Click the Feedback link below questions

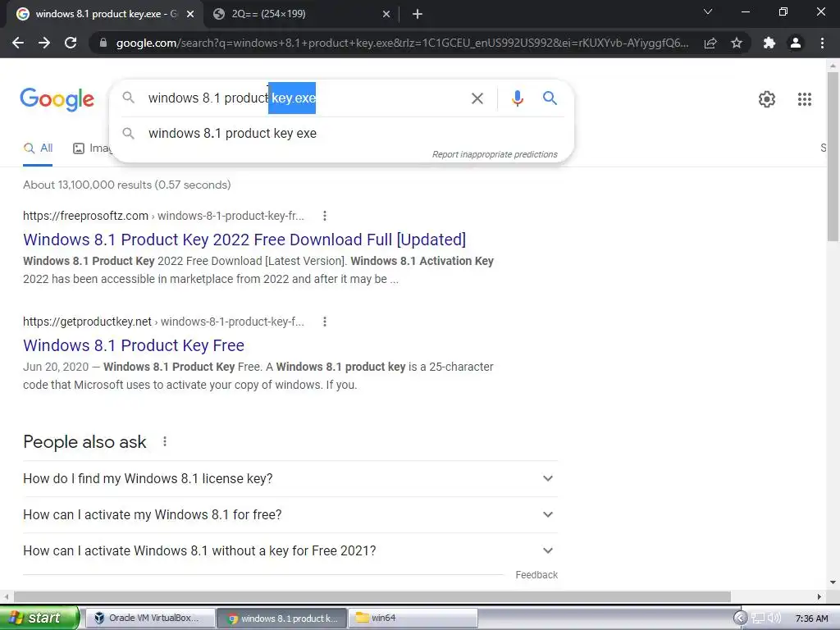pos(536,575)
